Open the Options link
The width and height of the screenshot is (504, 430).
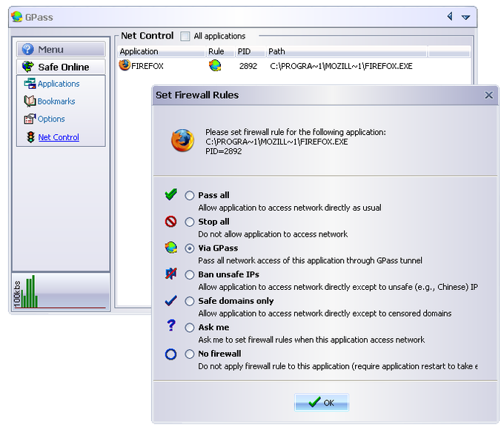click(x=51, y=119)
